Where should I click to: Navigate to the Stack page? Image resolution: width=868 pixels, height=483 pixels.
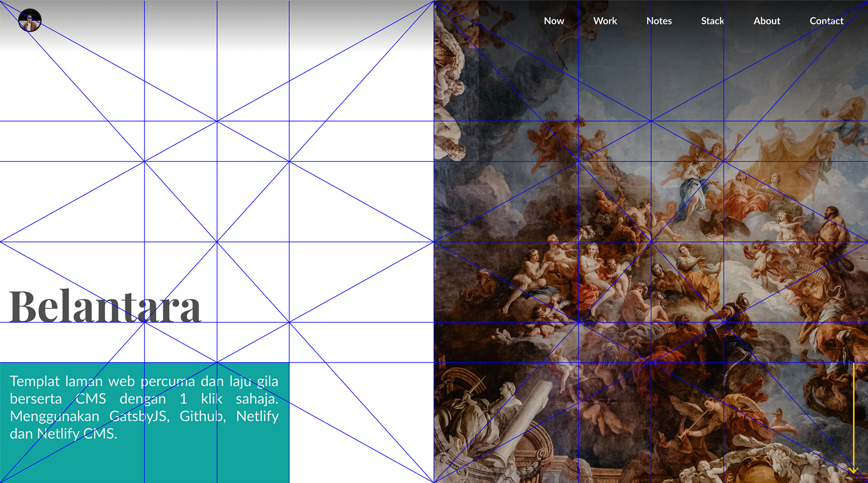pos(712,21)
